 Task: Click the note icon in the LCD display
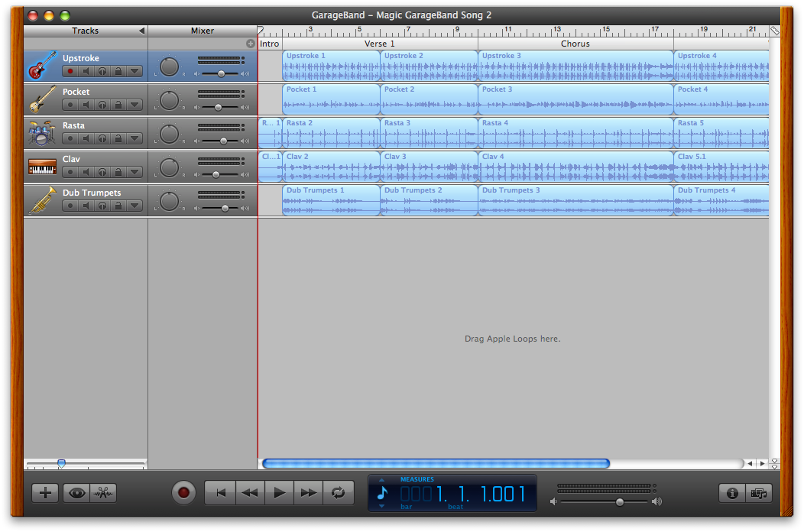click(x=383, y=493)
